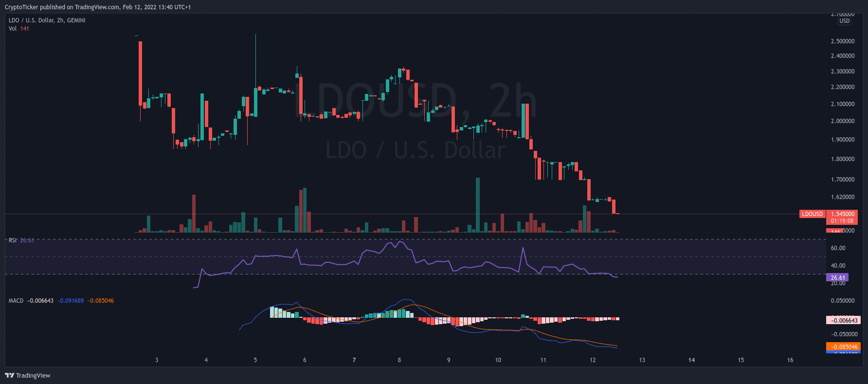Click the RSI 60.00 scale label
This screenshot has height=384, width=868.
[x=838, y=248]
